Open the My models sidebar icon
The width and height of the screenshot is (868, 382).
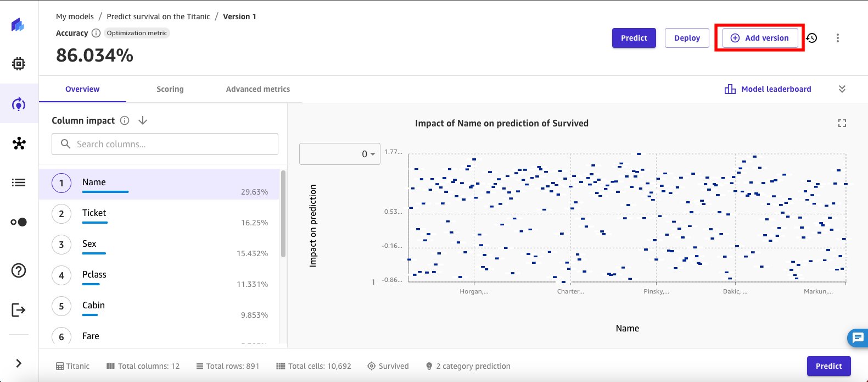(19, 104)
